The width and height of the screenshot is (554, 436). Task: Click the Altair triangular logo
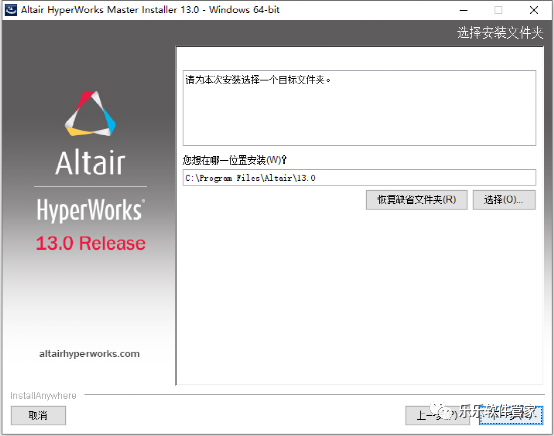(90, 113)
